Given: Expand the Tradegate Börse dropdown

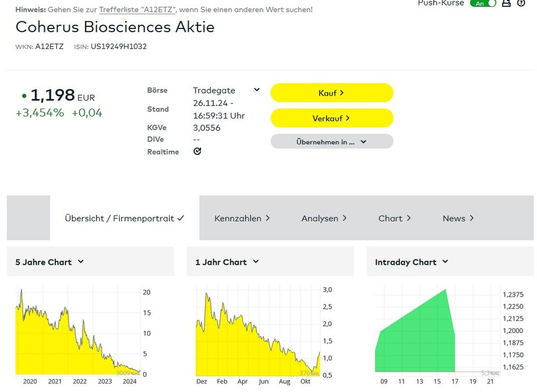Looking at the screenshot, I should pos(256,90).
